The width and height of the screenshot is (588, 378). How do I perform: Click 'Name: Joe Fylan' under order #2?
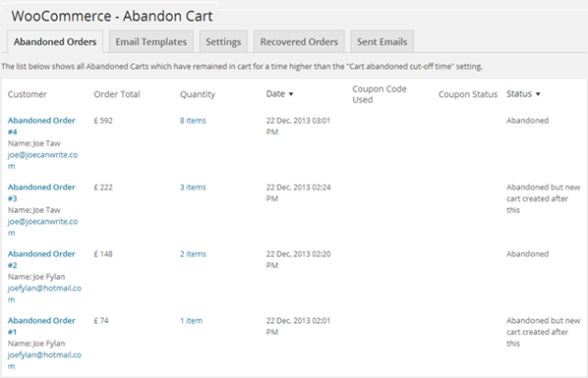point(36,277)
